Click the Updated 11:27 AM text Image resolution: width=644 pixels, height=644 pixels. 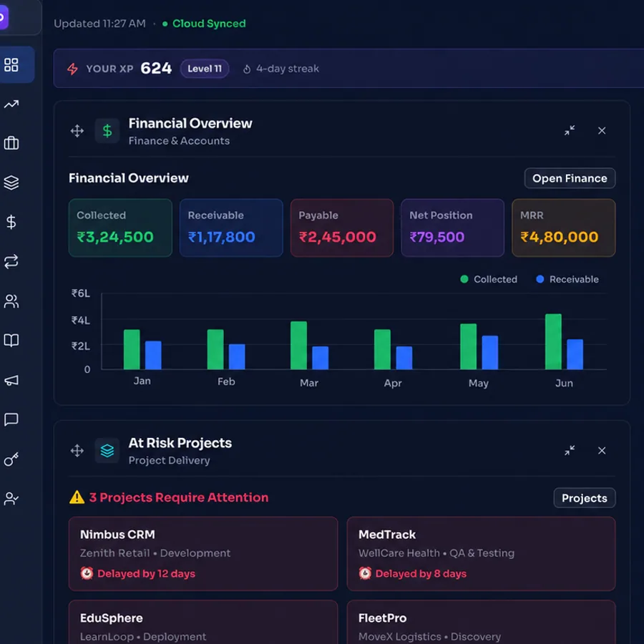pyautogui.click(x=99, y=24)
